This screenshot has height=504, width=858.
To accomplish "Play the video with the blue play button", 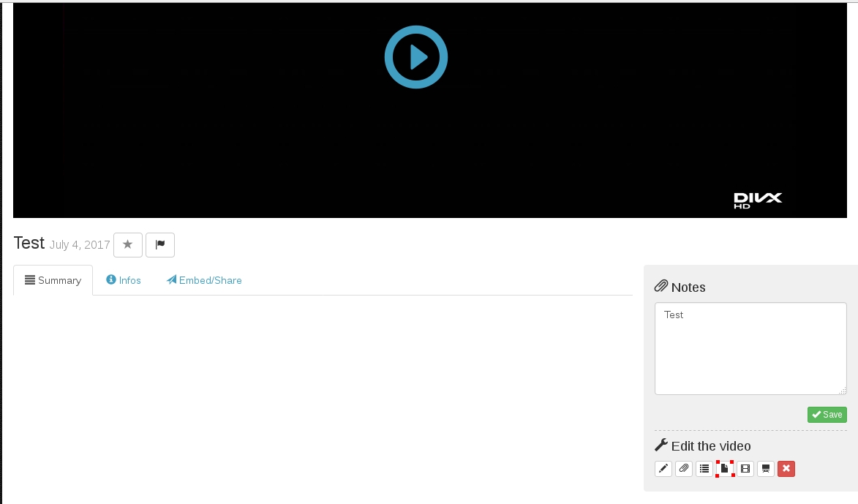I will (415, 57).
